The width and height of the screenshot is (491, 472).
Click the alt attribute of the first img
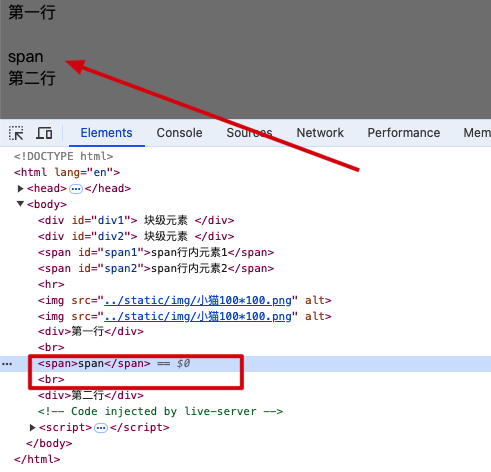click(315, 300)
